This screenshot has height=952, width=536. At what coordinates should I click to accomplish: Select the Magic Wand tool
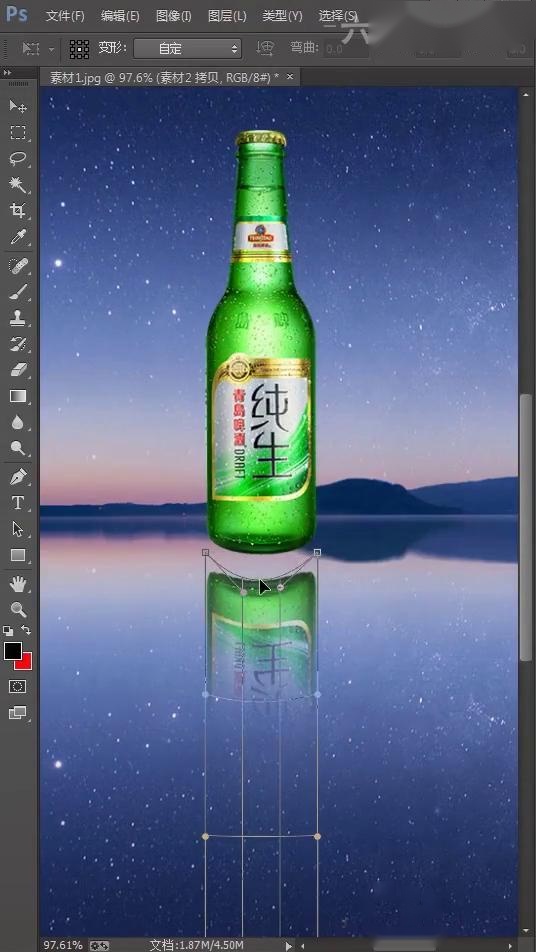[18, 185]
